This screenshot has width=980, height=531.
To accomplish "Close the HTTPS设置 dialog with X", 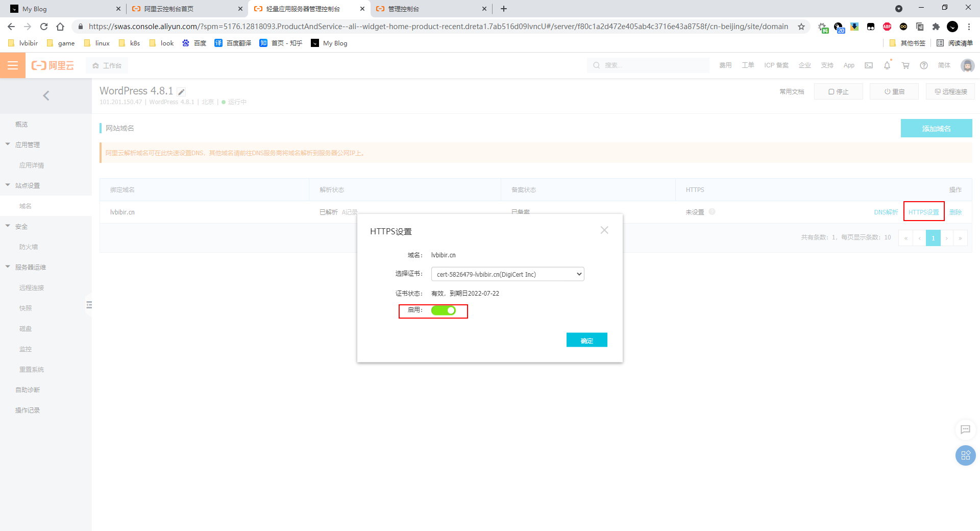I will [604, 230].
